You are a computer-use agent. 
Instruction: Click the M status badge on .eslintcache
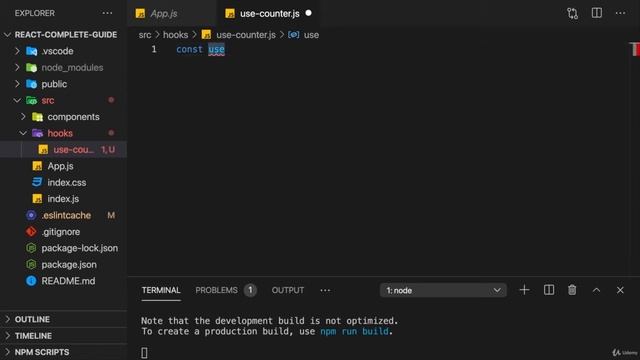pos(111,215)
